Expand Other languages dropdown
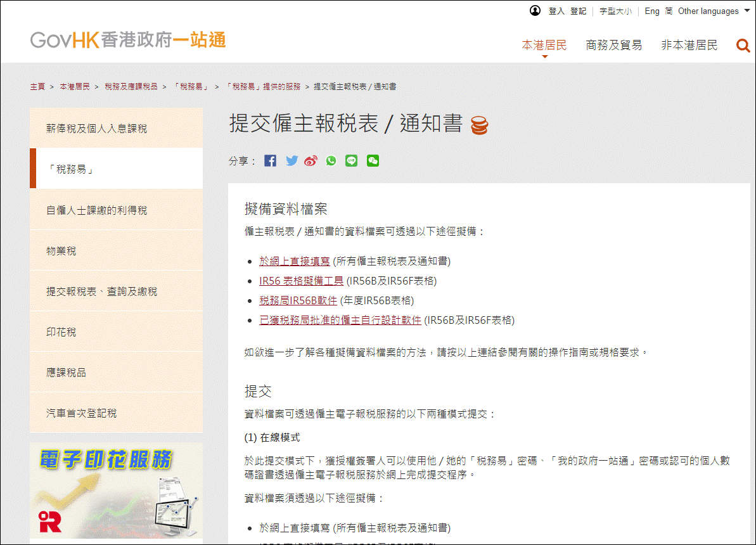The width and height of the screenshot is (756, 545). click(x=712, y=11)
